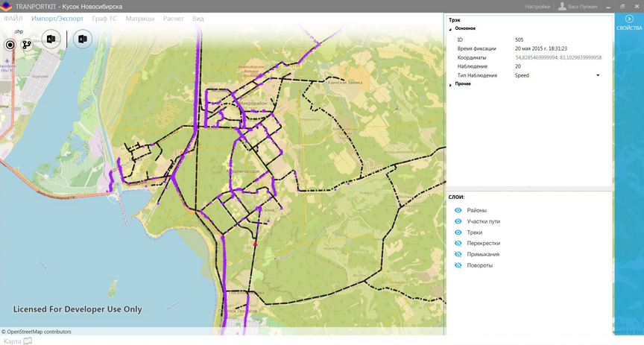Image resolution: width=644 pixels, height=345 pixels.
Task: Collapse the СВОЙСТВА panel with arrow icon
Action: [629, 19]
